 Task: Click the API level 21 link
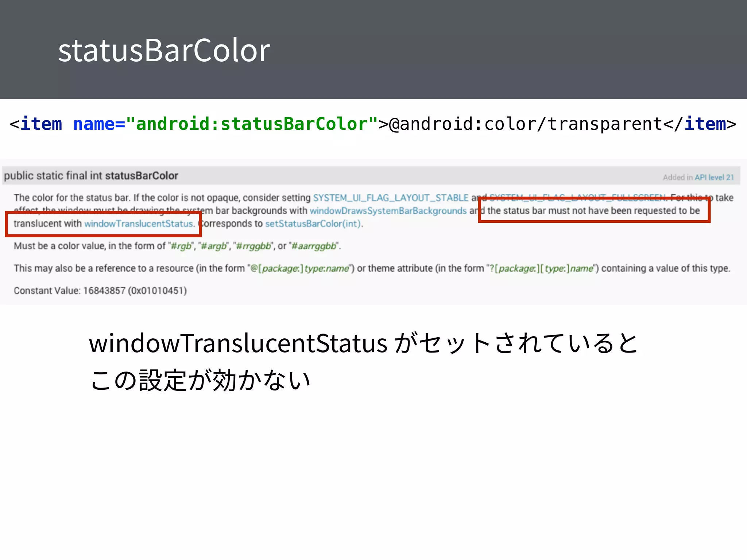[714, 178]
